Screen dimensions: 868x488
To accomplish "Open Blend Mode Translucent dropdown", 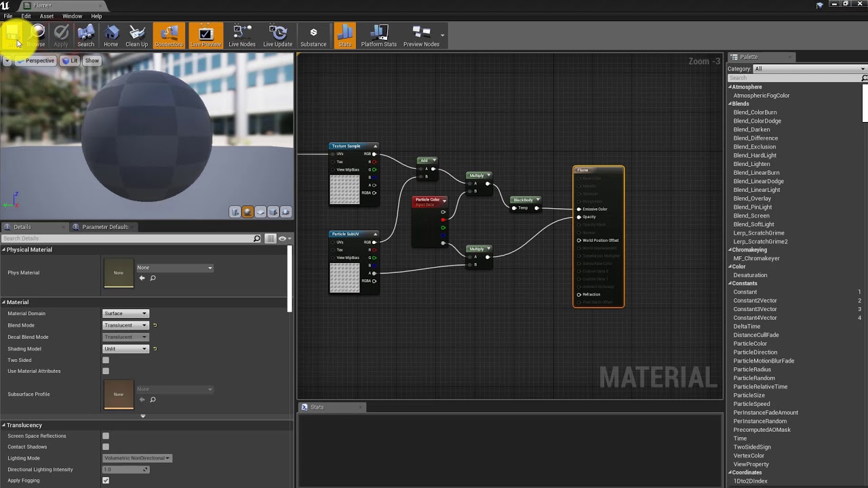I will (x=125, y=325).
